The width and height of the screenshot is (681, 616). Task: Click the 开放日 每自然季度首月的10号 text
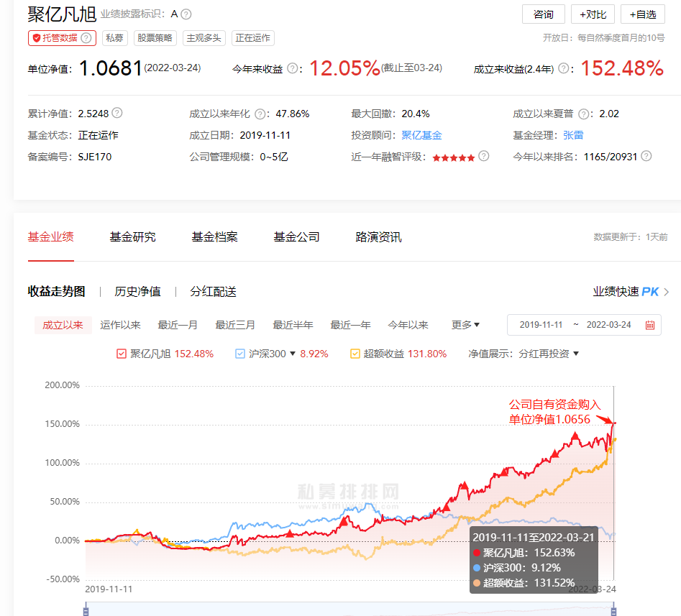coord(603,38)
